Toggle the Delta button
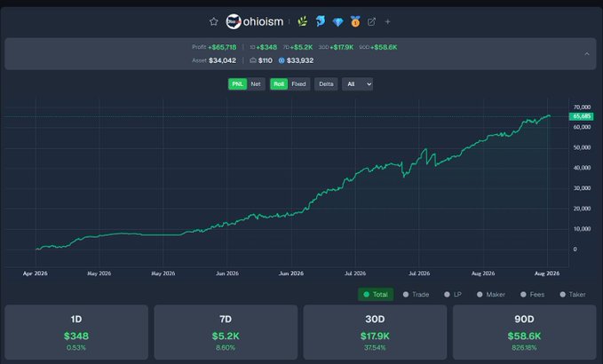 click(326, 84)
